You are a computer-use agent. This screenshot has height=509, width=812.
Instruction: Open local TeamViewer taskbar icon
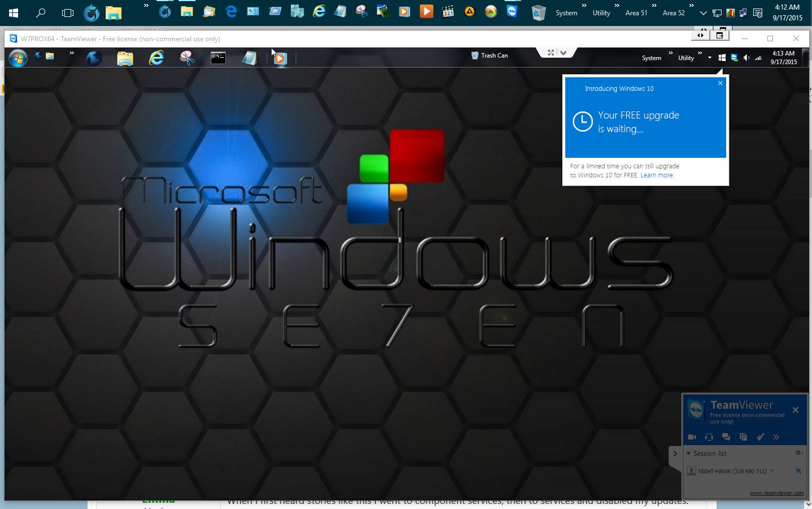[513, 11]
